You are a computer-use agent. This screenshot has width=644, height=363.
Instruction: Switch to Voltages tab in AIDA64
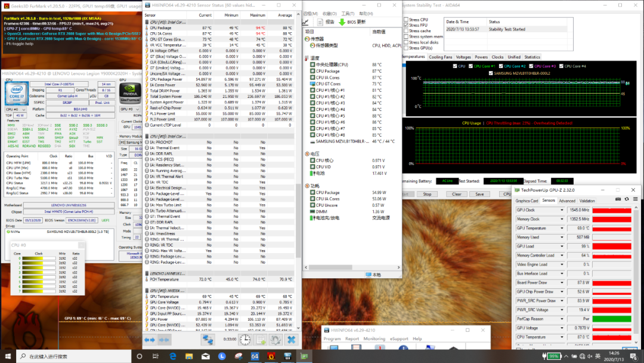(x=463, y=57)
